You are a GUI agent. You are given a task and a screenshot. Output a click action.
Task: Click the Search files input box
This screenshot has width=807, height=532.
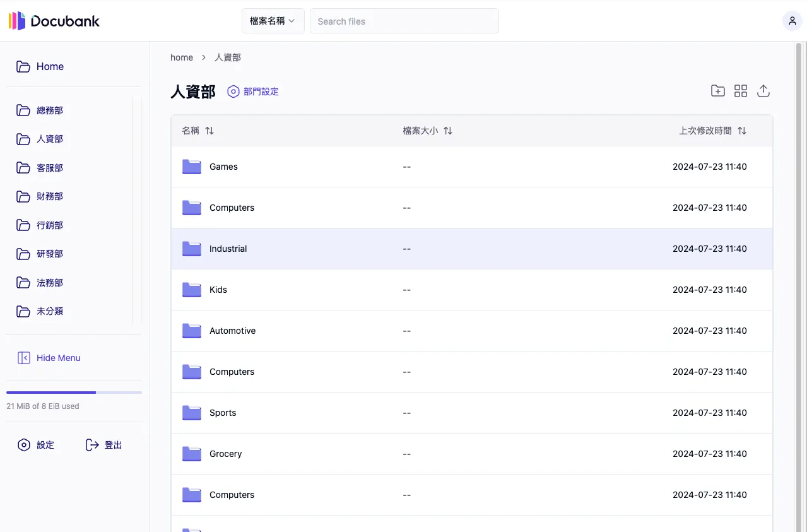point(404,21)
